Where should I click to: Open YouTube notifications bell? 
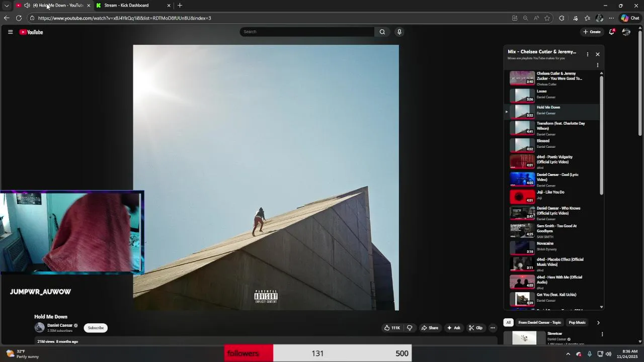(x=612, y=32)
